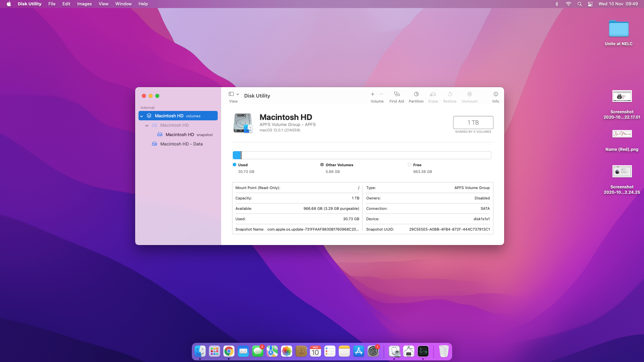Open the Images menu
Screen dimensions: 644x362
click(x=84, y=4)
